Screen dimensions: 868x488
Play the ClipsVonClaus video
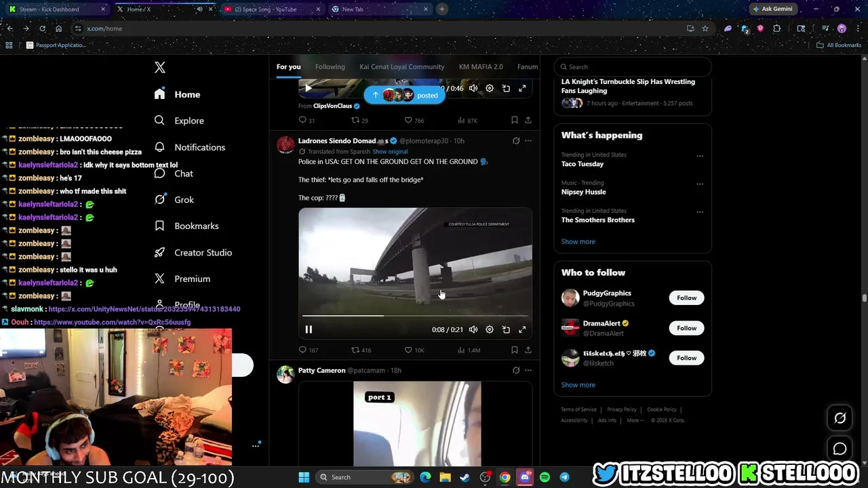click(308, 88)
